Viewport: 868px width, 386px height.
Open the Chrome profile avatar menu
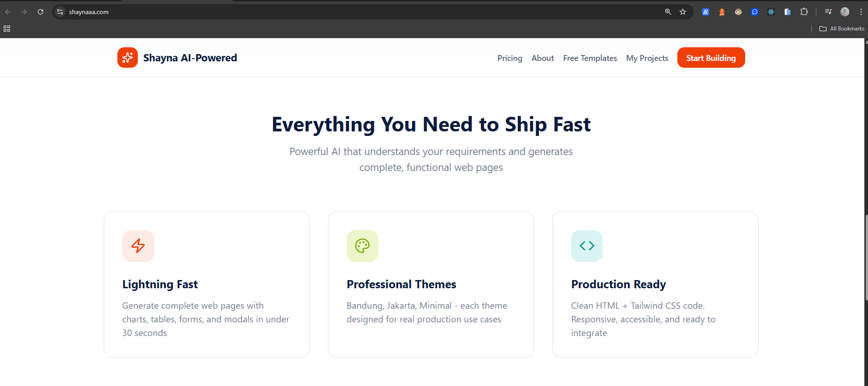coord(845,12)
